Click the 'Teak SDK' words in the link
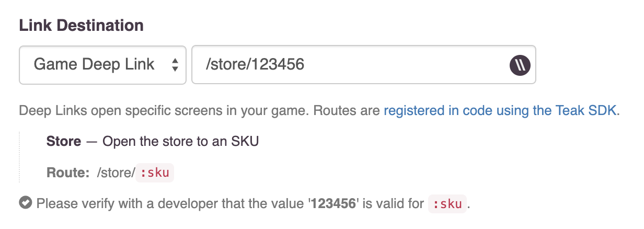Image resolution: width=644 pixels, height=229 pixels. pos(591,111)
